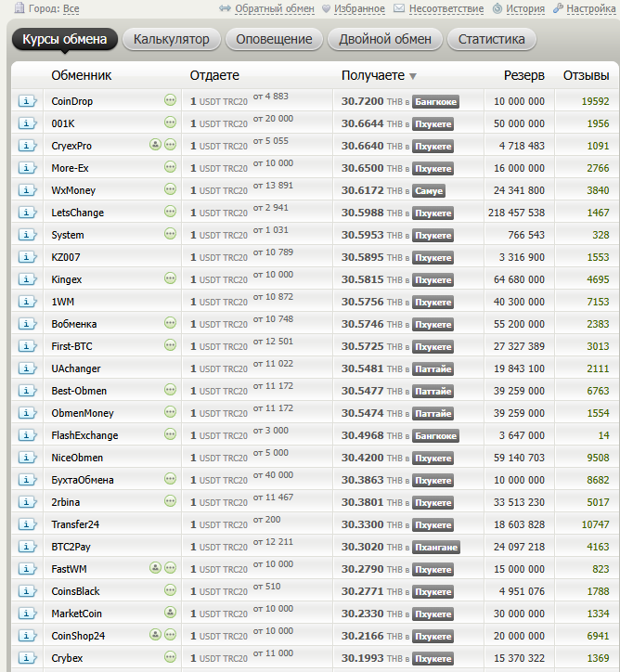Click Пхангане city badge in BTC2Pay row
Screen dimensions: 620x672
coord(436,548)
